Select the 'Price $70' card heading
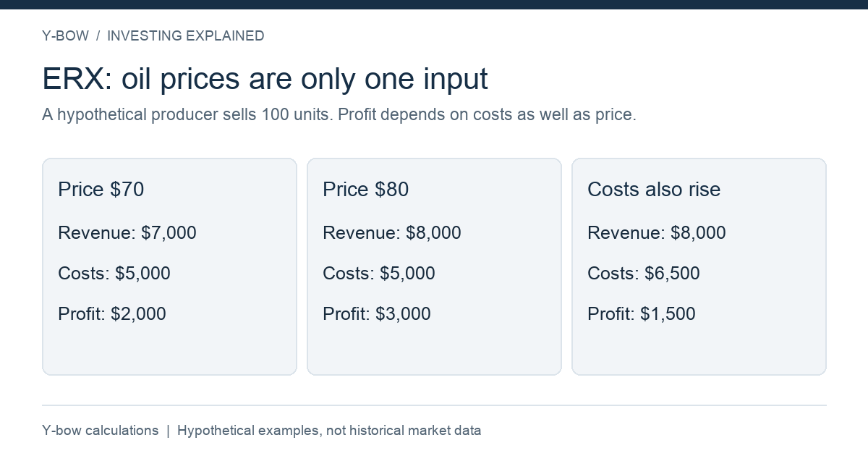868x456 pixels. click(x=101, y=190)
